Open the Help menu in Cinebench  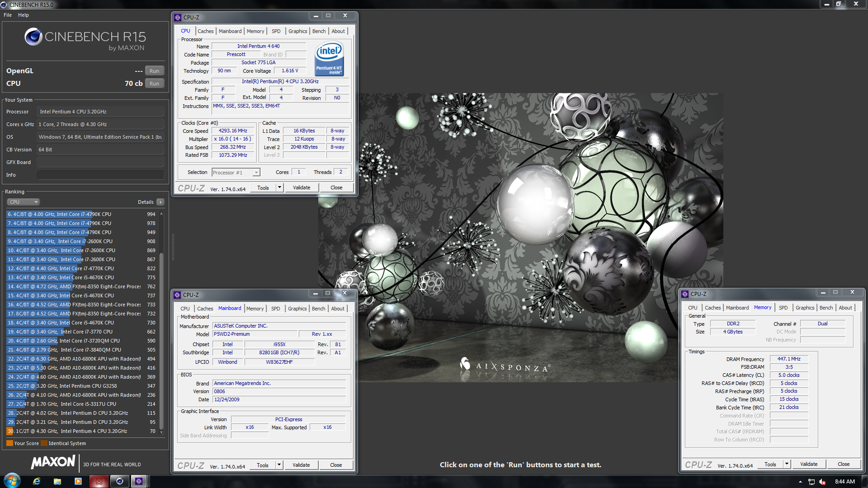click(x=24, y=15)
